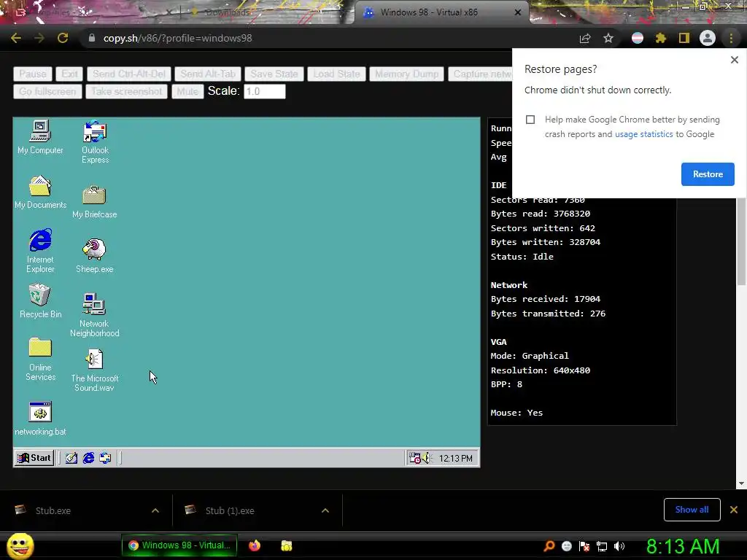The width and height of the screenshot is (747, 560).
Task: Open Chrome three-dot menu
Action: (731, 38)
